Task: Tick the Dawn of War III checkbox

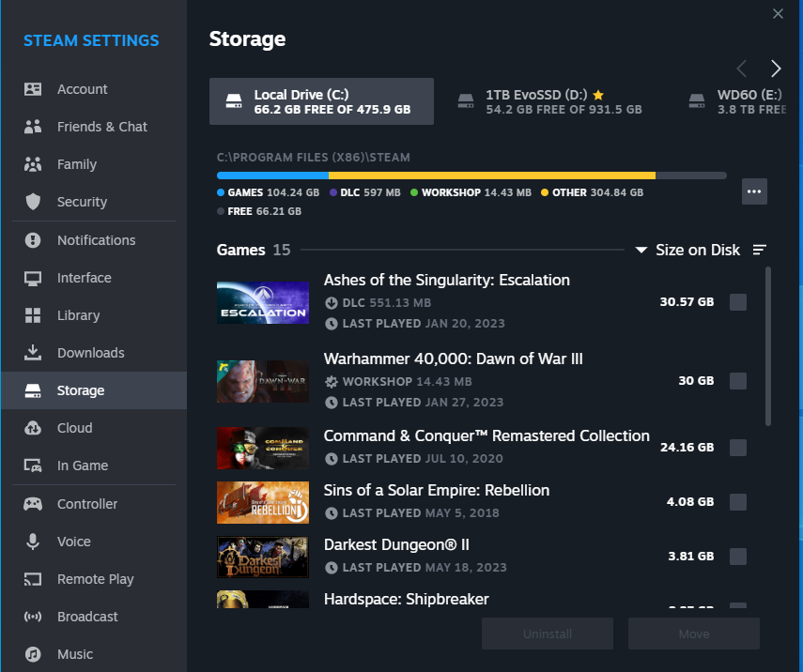Action: 738,381
